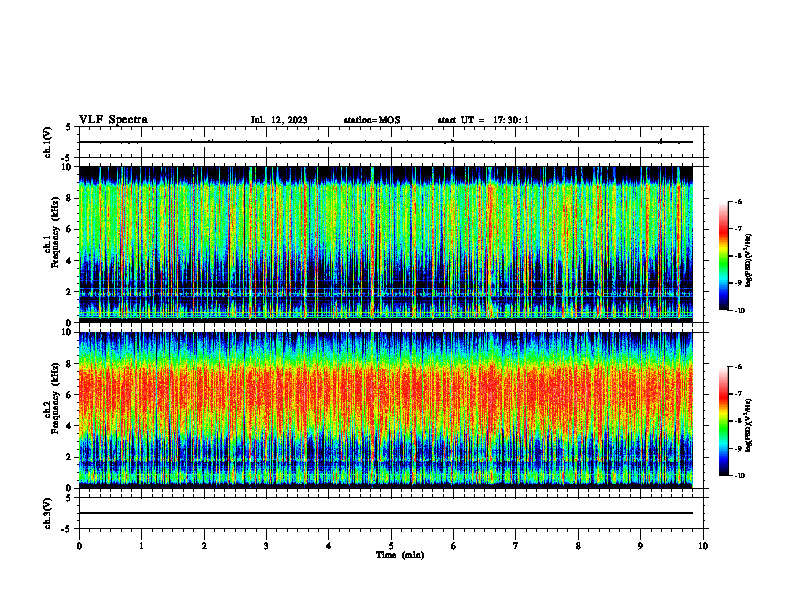The width and height of the screenshot is (792, 612).
Task: Click the "7" tick on the Time axis
Action: [516, 546]
